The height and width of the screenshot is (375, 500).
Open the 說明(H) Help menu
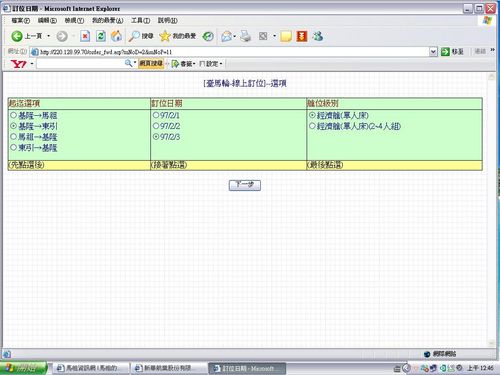168,21
